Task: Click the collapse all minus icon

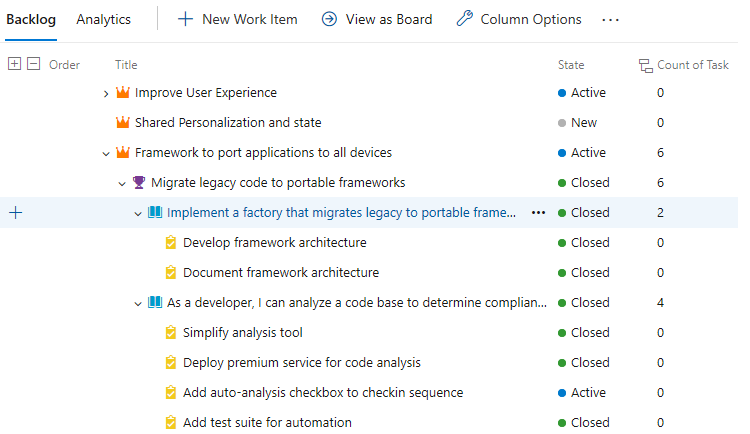Action: (33, 64)
